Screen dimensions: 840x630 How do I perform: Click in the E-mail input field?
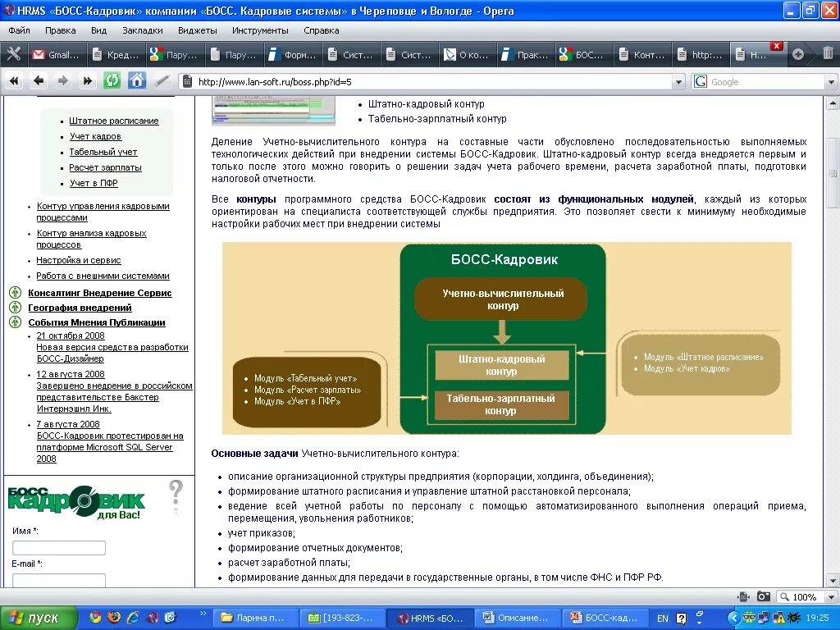tap(59, 580)
